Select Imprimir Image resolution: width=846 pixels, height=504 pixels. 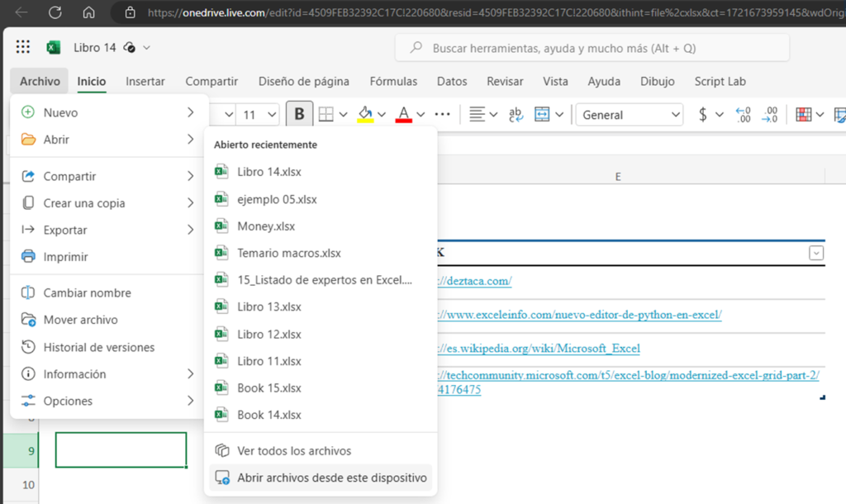pyautogui.click(x=108, y=256)
